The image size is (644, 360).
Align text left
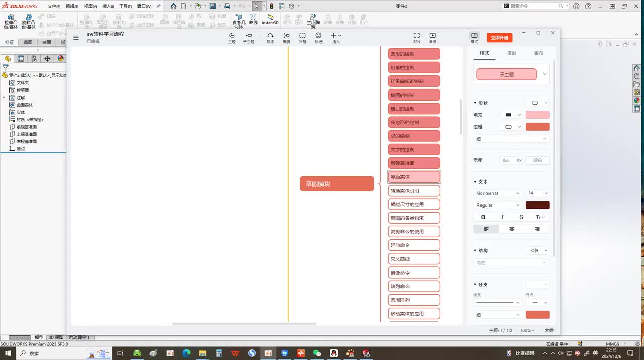(x=486, y=229)
